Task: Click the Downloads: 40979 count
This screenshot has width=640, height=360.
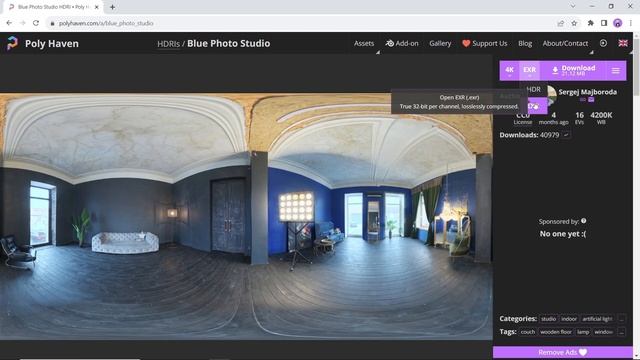Action: (529, 135)
